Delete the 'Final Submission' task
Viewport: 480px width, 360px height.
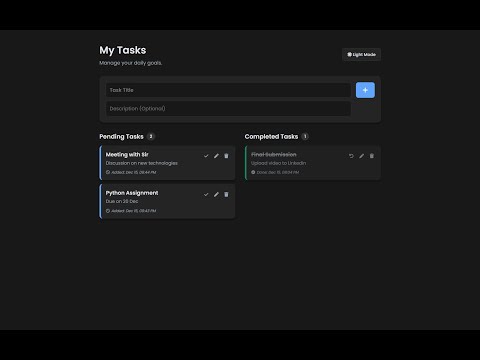click(x=372, y=156)
